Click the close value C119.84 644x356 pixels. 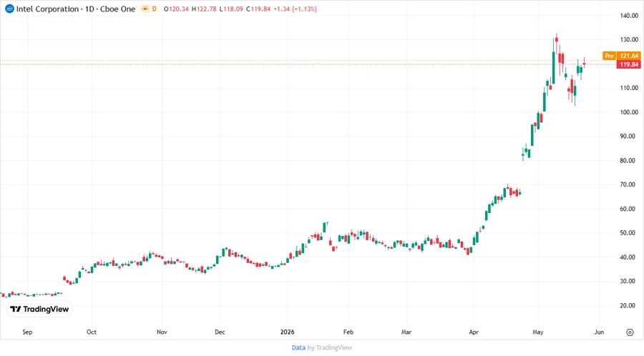pos(258,9)
